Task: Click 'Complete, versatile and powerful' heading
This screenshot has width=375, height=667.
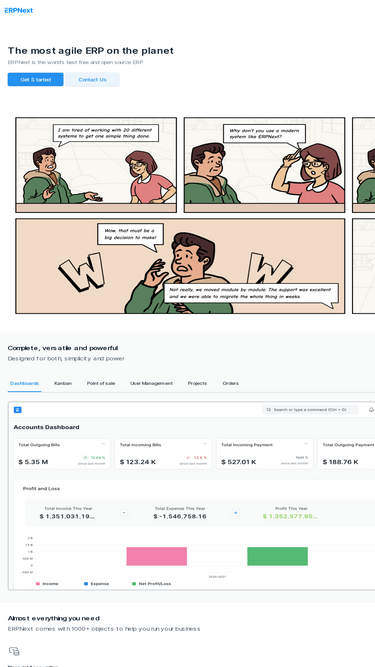Action: click(63, 348)
